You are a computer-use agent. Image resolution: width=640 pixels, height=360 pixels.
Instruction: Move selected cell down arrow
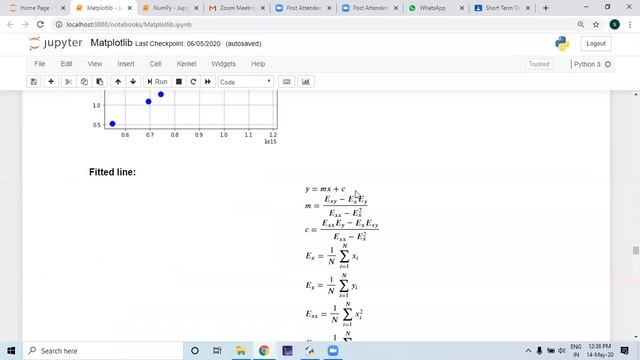tap(133, 82)
